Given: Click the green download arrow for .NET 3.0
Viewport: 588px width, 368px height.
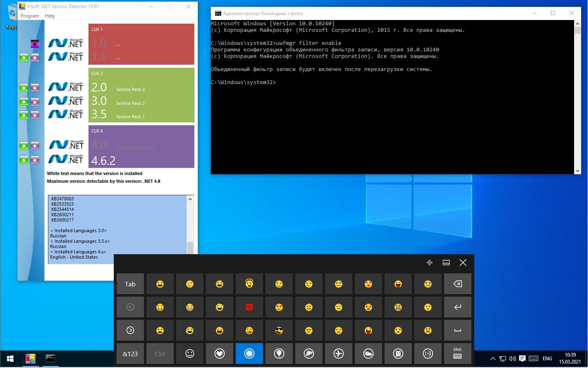Looking at the screenshot, I should 24,102.
